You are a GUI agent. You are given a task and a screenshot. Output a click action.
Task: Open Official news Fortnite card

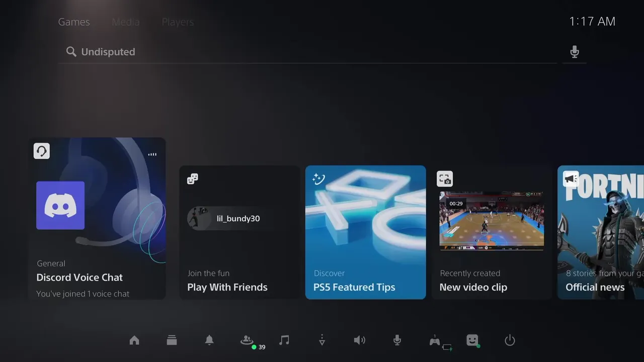(601, 232)
